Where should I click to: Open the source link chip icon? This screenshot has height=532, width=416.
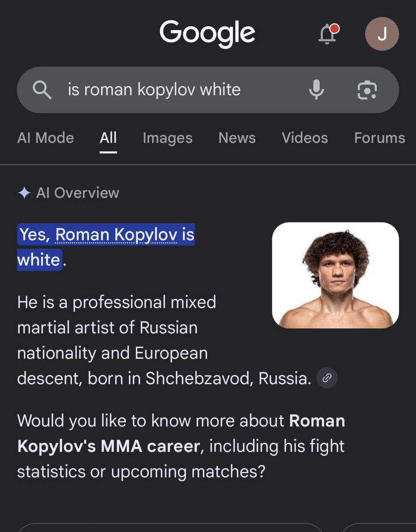(327, 378)
